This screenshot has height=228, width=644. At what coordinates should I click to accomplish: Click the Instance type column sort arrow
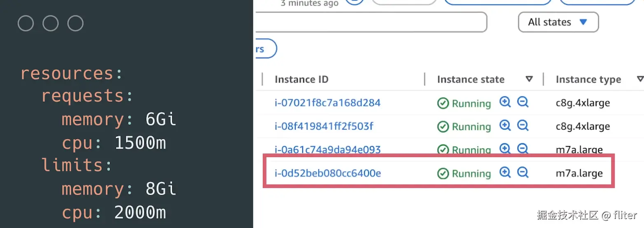640,79
